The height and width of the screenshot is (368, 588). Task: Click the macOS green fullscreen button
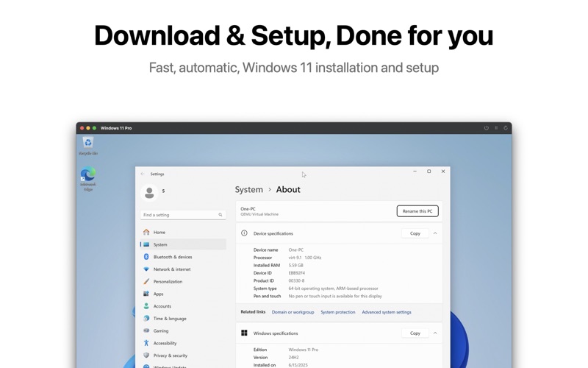pos(95,128)
